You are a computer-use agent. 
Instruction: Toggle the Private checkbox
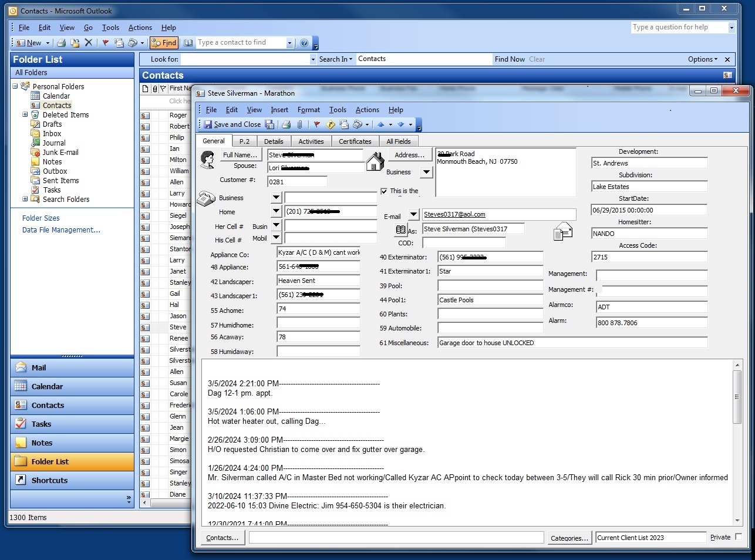pos(739,537)
